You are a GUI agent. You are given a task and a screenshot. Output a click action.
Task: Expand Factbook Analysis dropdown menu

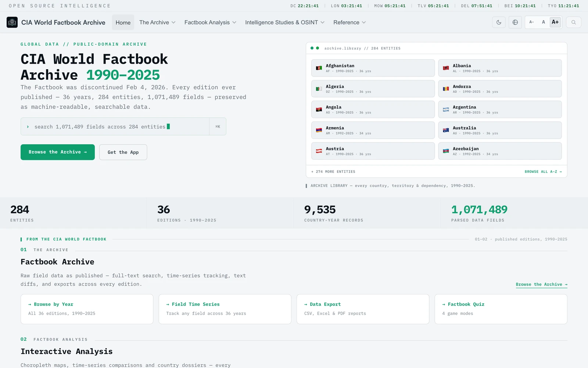click(210, 22)
